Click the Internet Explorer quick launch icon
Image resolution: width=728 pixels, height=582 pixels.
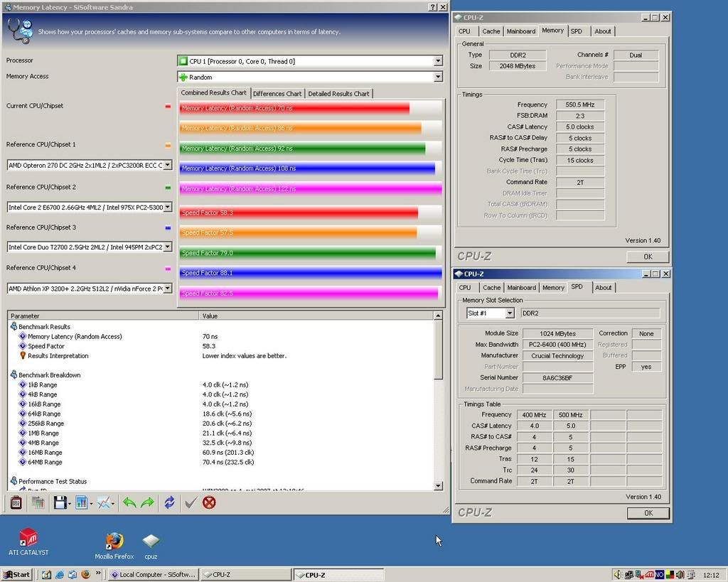[60, 575]
